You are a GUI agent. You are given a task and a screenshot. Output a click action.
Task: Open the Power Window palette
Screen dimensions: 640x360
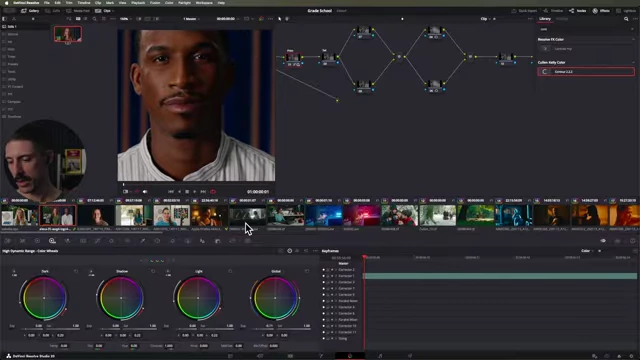(158, 241)
